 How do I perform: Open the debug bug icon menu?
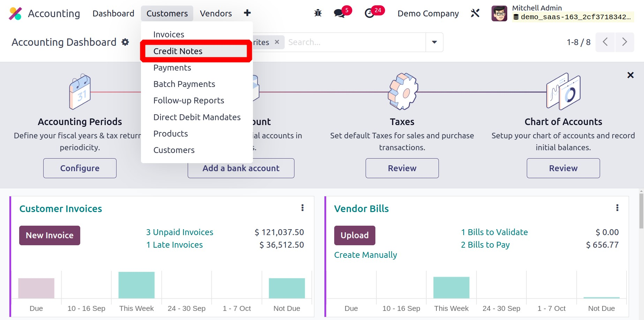318,13
